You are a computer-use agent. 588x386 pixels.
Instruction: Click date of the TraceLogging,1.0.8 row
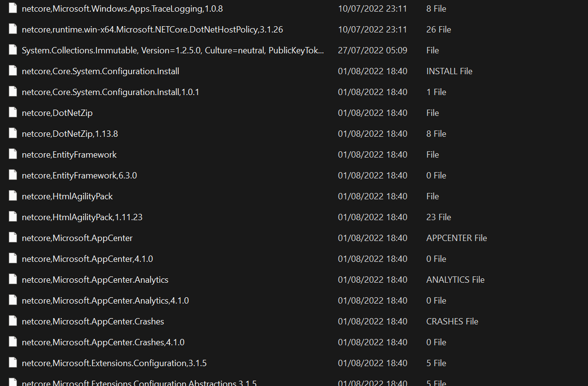[373, 9]
